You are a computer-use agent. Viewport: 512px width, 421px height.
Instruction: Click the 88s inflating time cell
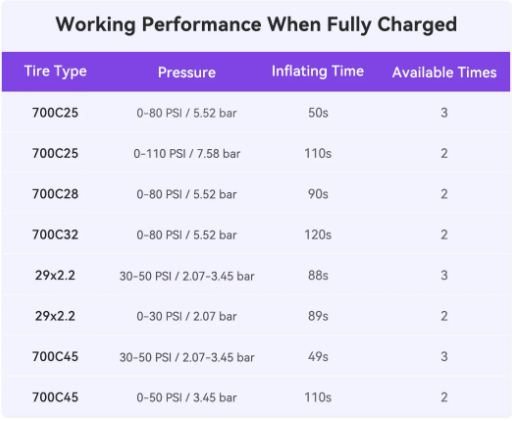pos(318,276)
